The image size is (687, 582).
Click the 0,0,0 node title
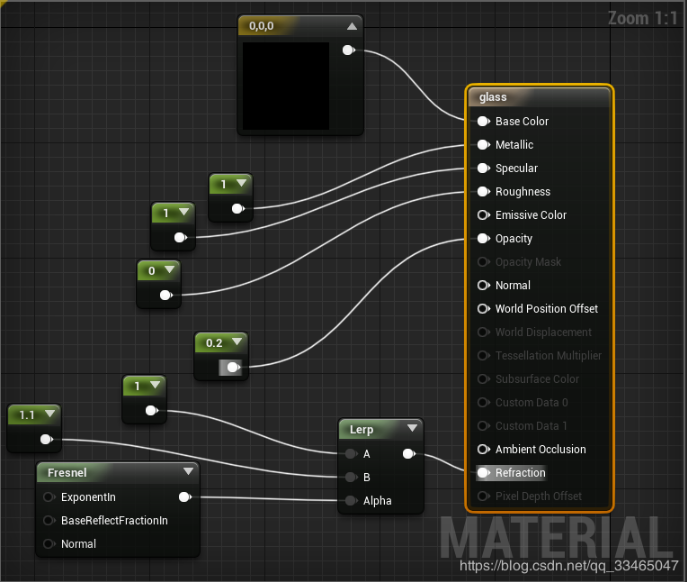[x=261, y=26]
